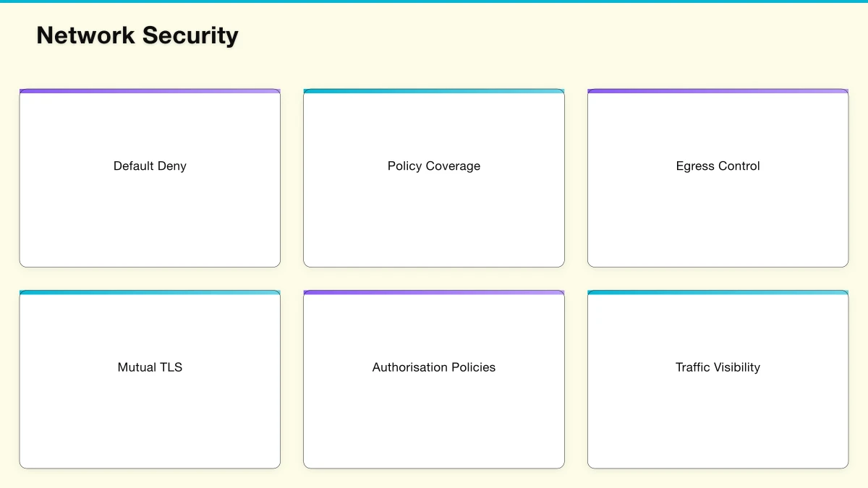Click teal accent bar atop Policy Coverage card

coord(433,91)
